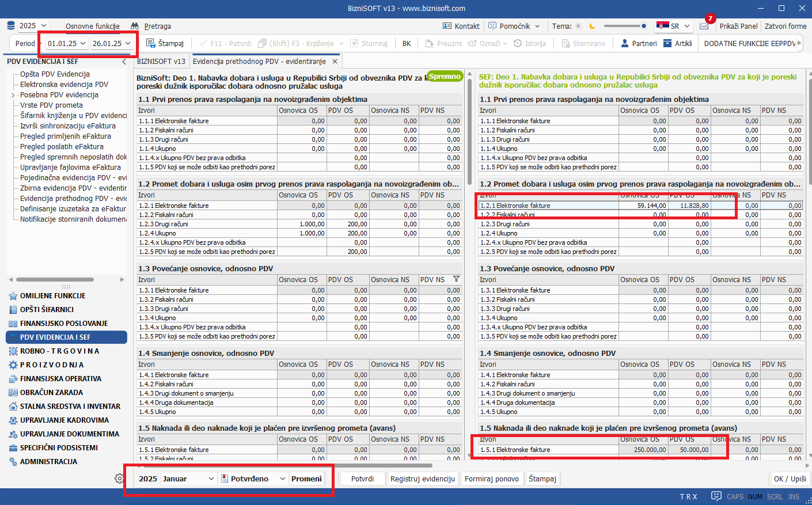Screen dimensions: 812x505
Task: Switch to the BIZNISOFT v13 tab
Action: (161, 62)
